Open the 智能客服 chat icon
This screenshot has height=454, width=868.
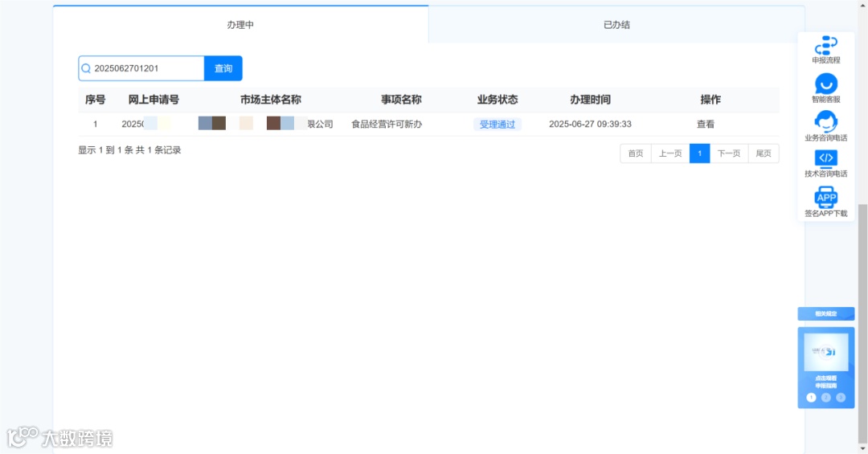coord(826,84)
